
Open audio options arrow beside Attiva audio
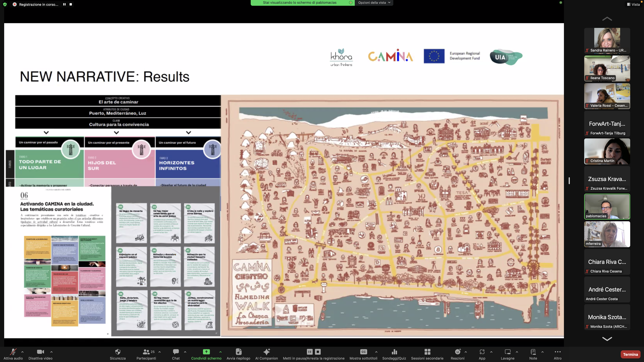click(x=23, y=352)
